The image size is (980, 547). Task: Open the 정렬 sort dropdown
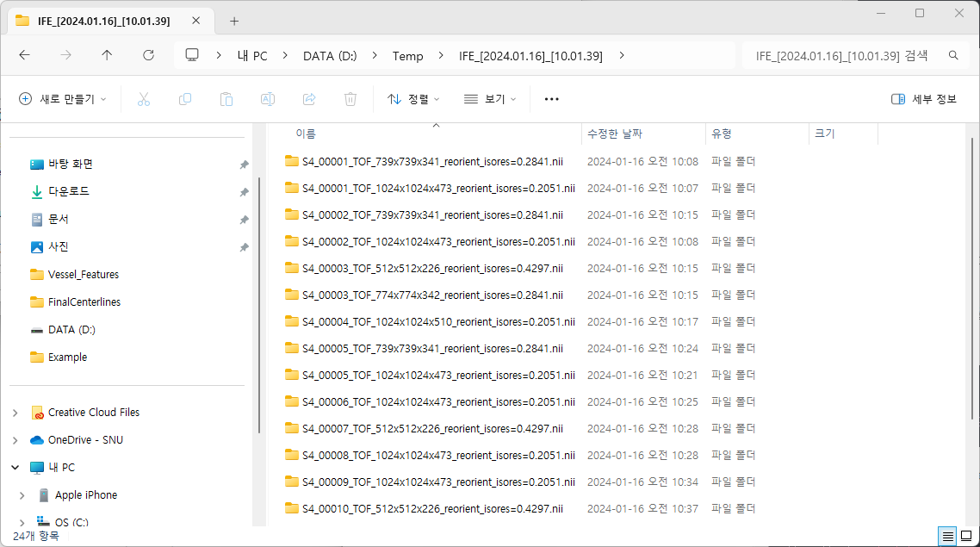coord(413,99)
